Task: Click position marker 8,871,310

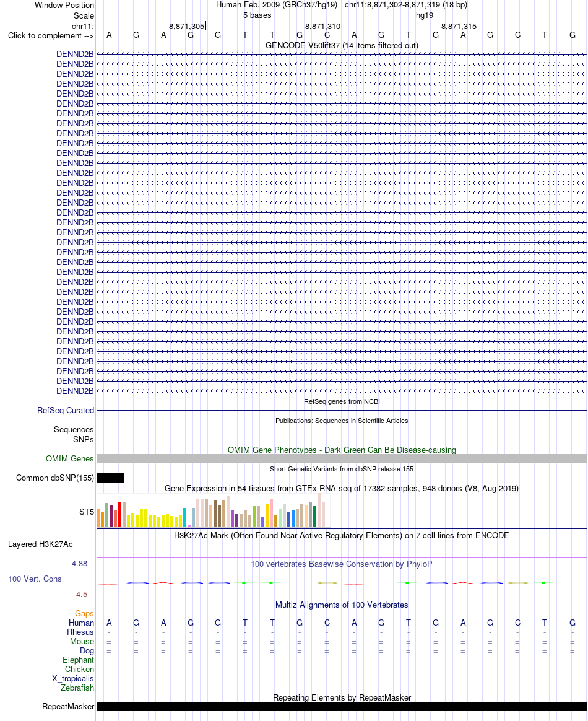Action: click(323, 26)
